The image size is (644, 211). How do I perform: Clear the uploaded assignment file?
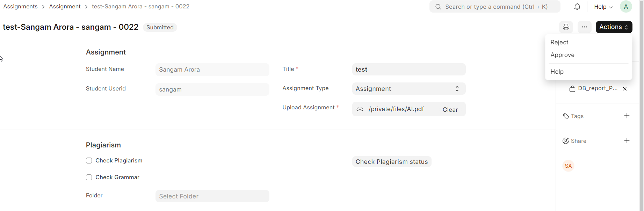click(x=450, y=110)
